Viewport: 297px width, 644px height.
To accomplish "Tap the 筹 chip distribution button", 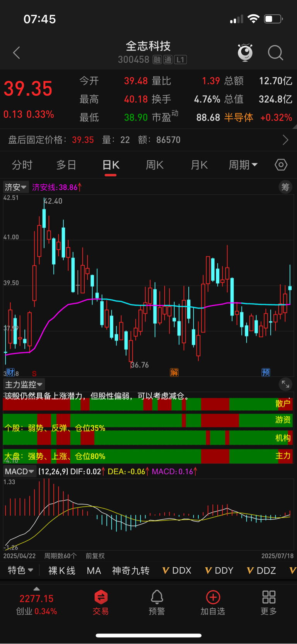I will 285,187.
